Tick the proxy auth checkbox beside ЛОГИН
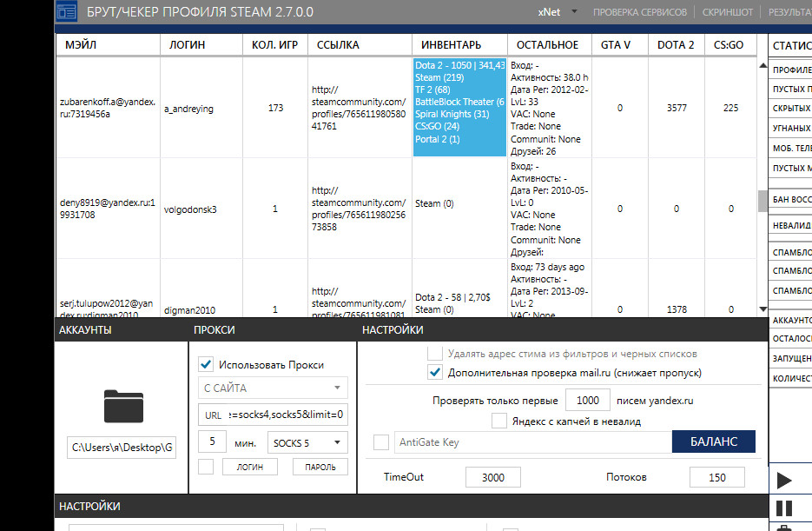 pos(206,466)
